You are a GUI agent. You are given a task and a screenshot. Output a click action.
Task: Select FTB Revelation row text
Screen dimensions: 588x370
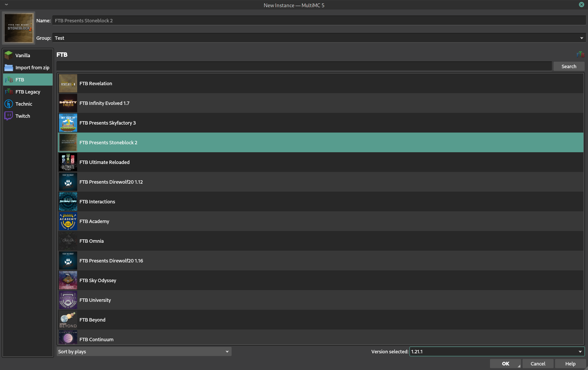(x=96, y=83)
